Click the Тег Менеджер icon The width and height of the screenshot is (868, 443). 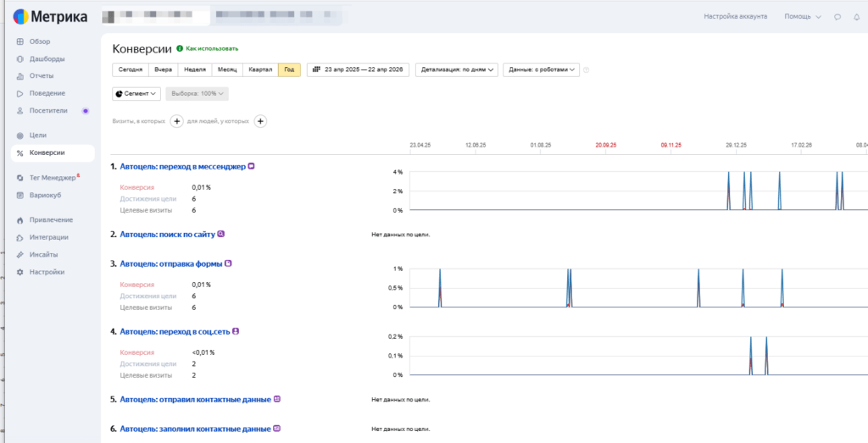tap(20, 178)
